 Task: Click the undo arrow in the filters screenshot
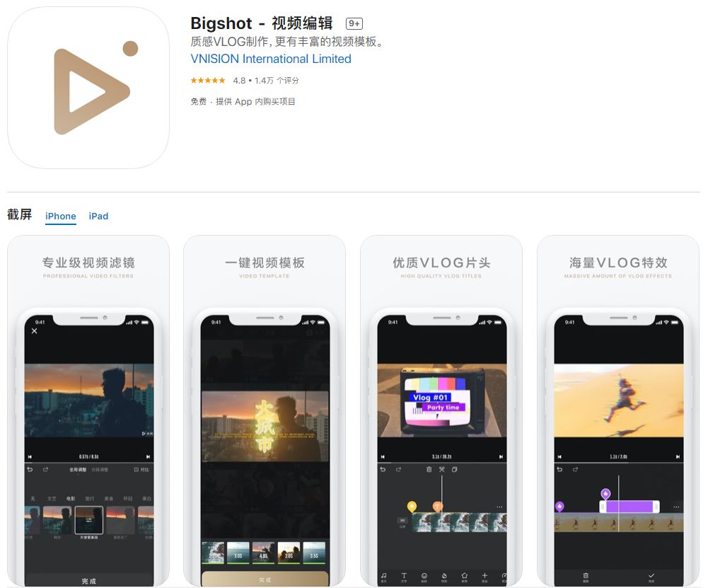click(x=30, y=470)
